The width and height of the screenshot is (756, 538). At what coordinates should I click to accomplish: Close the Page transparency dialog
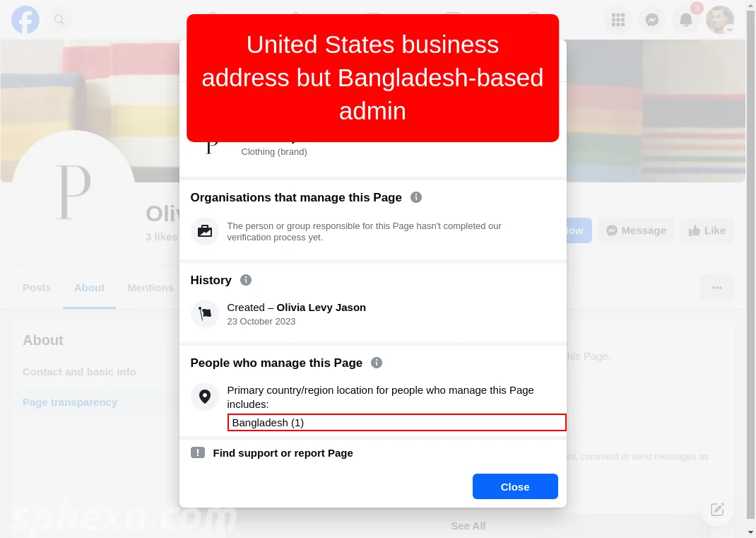point(515,486)
